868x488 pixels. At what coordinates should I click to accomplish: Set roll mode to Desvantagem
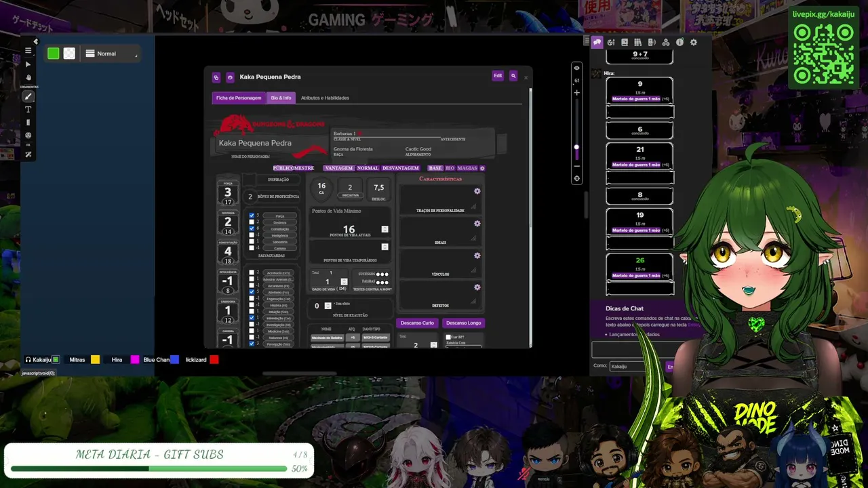pyautogui.click(x=401, y=168)
